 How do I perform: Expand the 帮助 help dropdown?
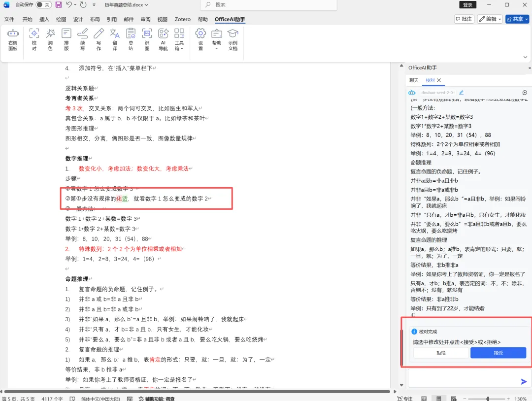[x=216, y=39]
